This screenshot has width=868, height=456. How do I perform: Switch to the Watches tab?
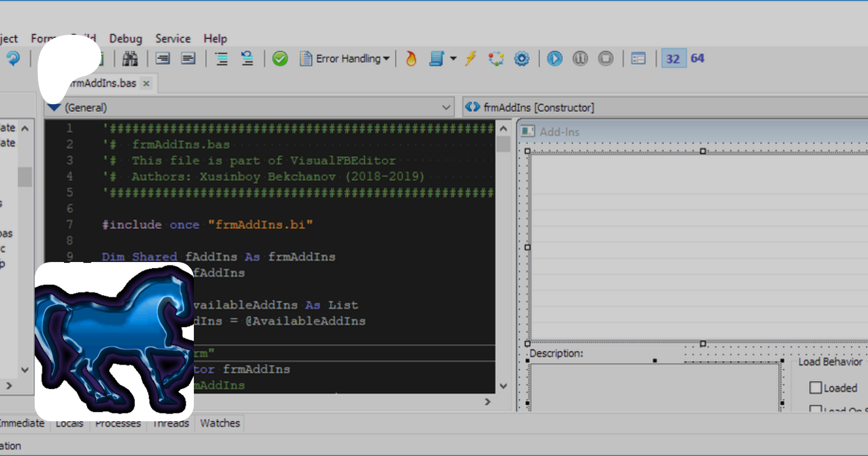coord(220,423)
